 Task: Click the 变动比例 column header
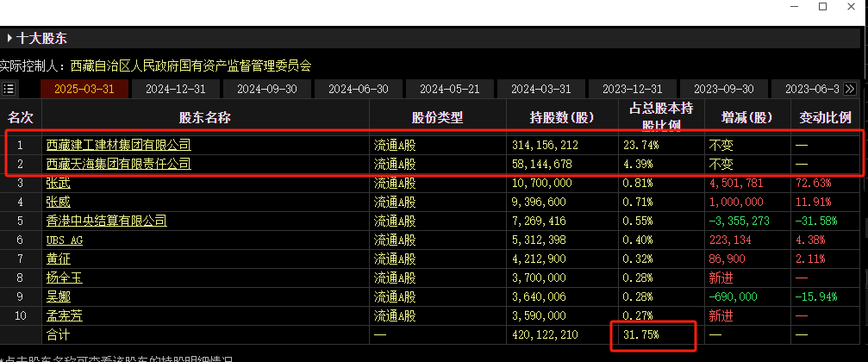click(826, 117)
